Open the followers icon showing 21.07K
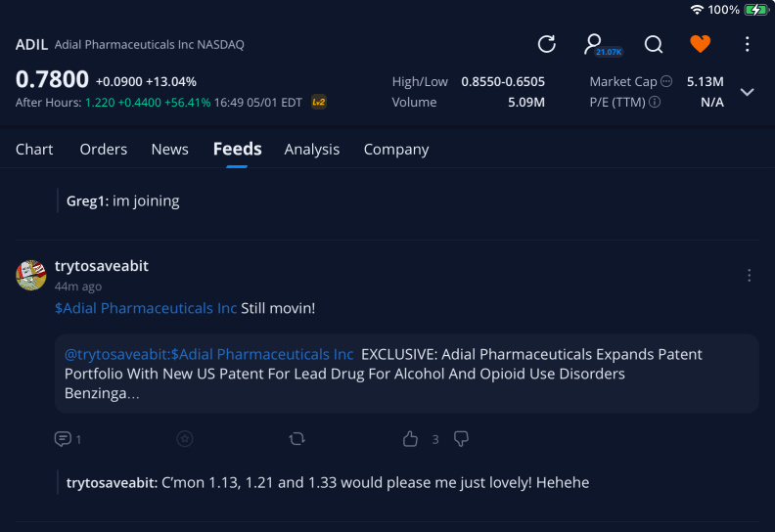Screen dimensions: 775x532 point(603,45)
